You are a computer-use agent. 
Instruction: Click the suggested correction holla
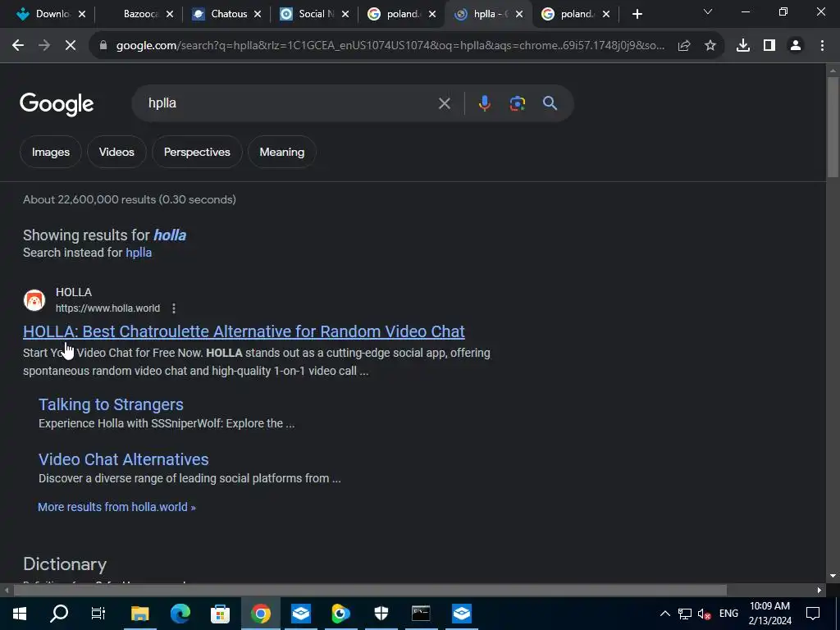click(x=170, y=235)
